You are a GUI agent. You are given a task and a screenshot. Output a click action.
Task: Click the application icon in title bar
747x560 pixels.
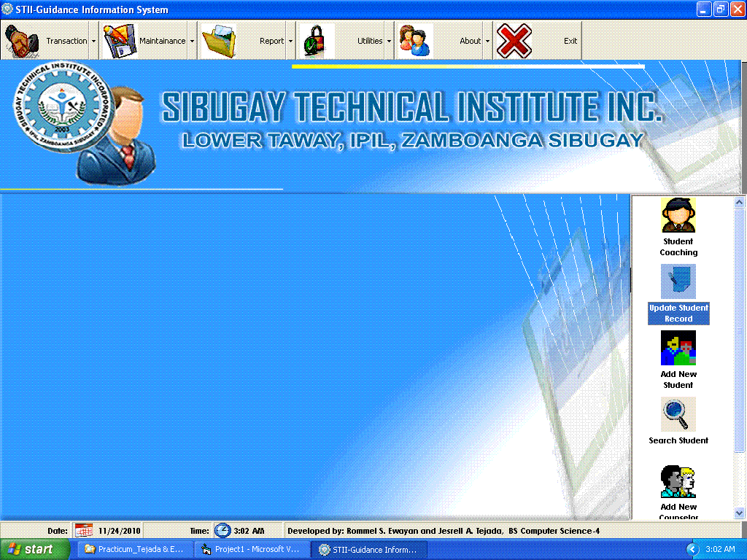pos(7,9)
